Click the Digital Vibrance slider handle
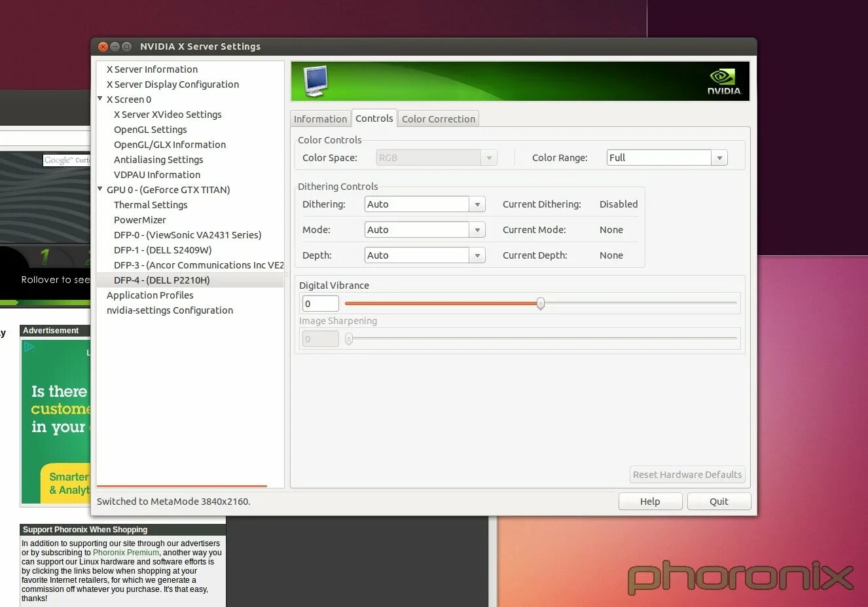 point(541,303)
